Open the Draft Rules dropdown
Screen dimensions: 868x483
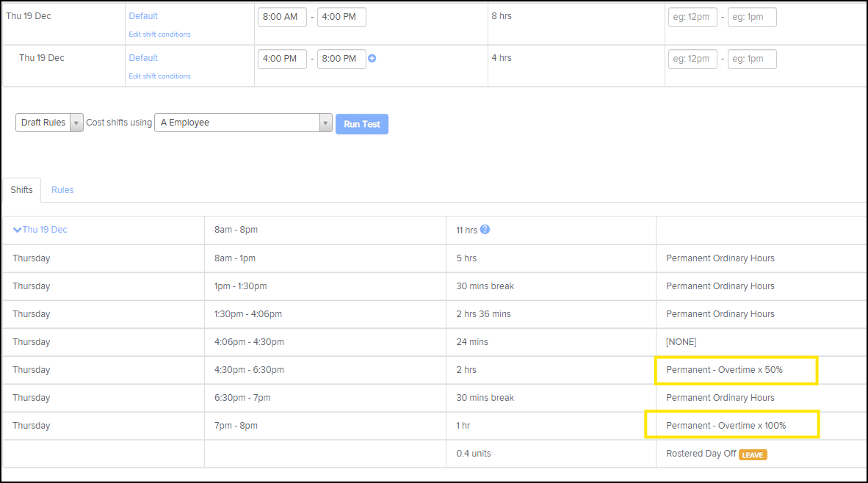coord(49,123)
